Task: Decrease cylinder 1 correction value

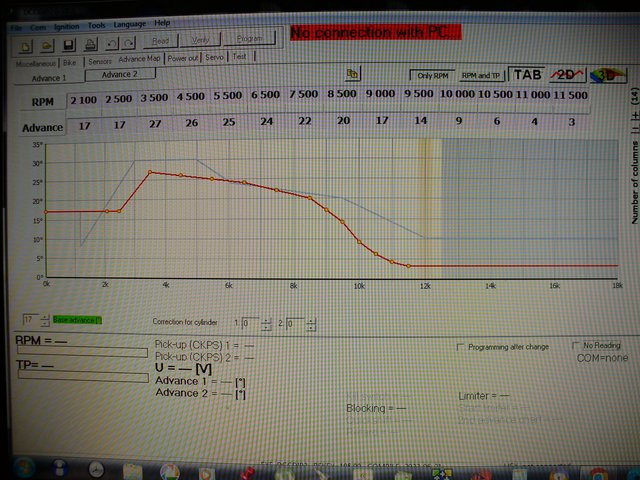Action: 266,327
